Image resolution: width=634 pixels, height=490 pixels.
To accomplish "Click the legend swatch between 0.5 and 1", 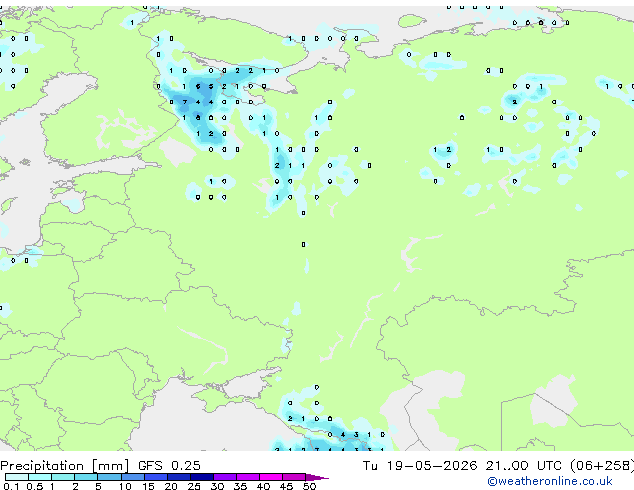I will [x=40, y=477].
